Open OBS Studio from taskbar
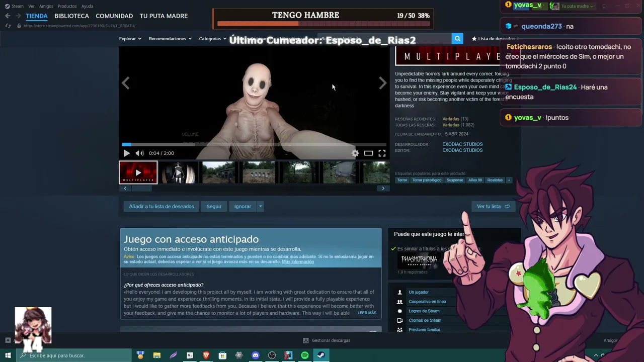This screenshot has width=644, height=362. tap(272, 355)
